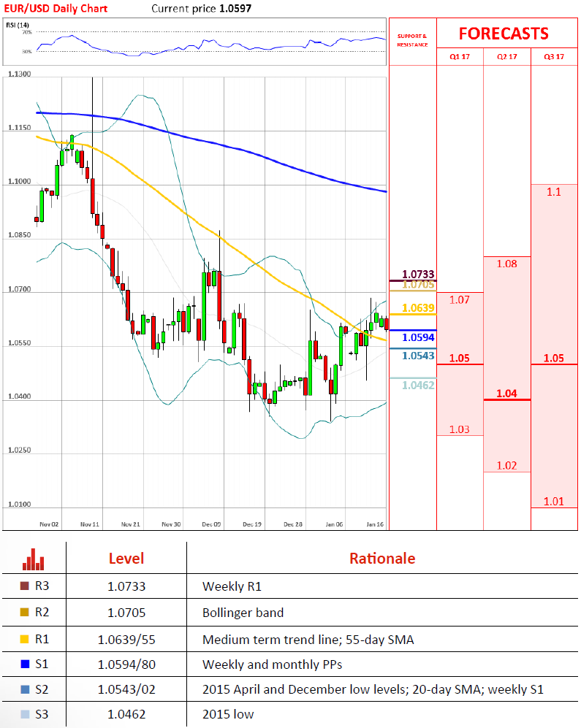Click the S2 steel blue color swatch
The image size is (581, 728).
click(25, 689)
